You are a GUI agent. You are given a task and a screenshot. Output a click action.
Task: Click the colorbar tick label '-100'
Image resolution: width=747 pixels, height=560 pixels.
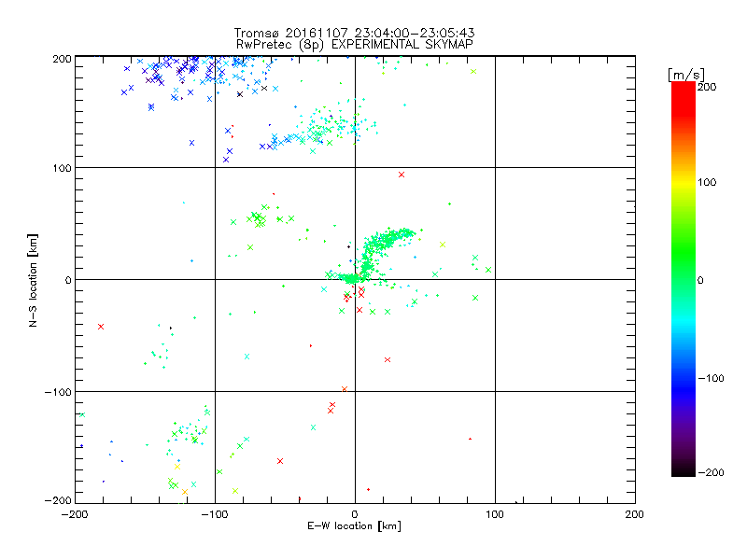711,378
